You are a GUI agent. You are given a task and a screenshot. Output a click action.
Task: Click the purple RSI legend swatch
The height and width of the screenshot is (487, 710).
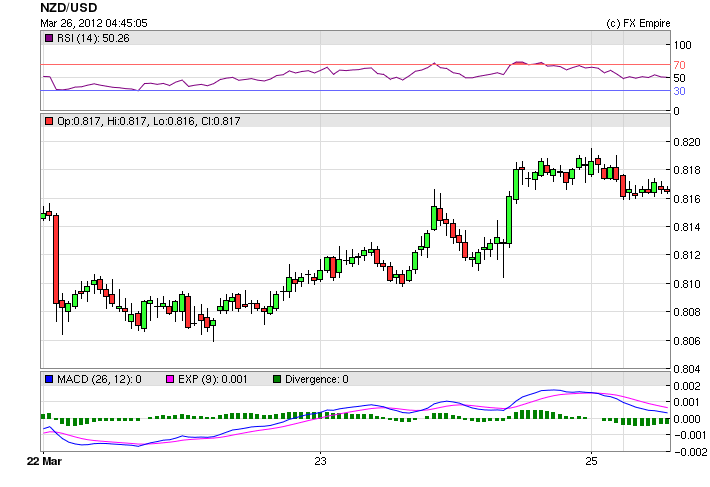tap(49, 38)
